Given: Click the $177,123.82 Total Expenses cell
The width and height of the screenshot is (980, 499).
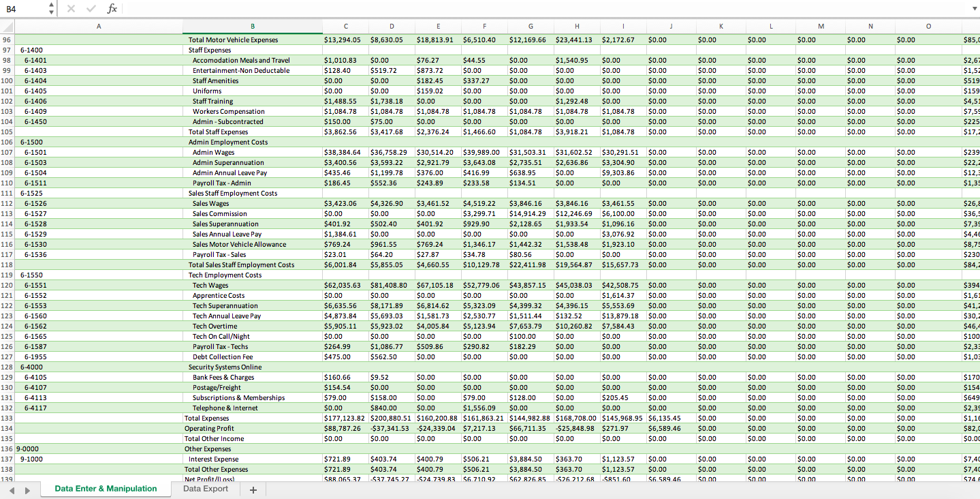Looking at the screenshot, I should click(346, 419).
